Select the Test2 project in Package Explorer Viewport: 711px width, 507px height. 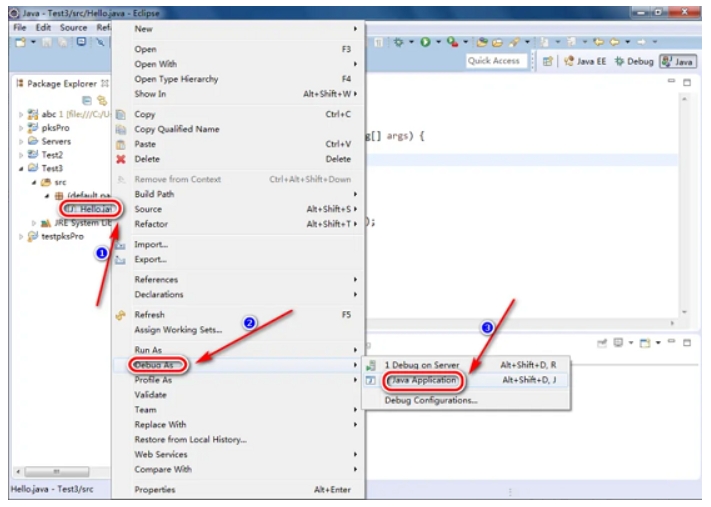tap(51, 155)
